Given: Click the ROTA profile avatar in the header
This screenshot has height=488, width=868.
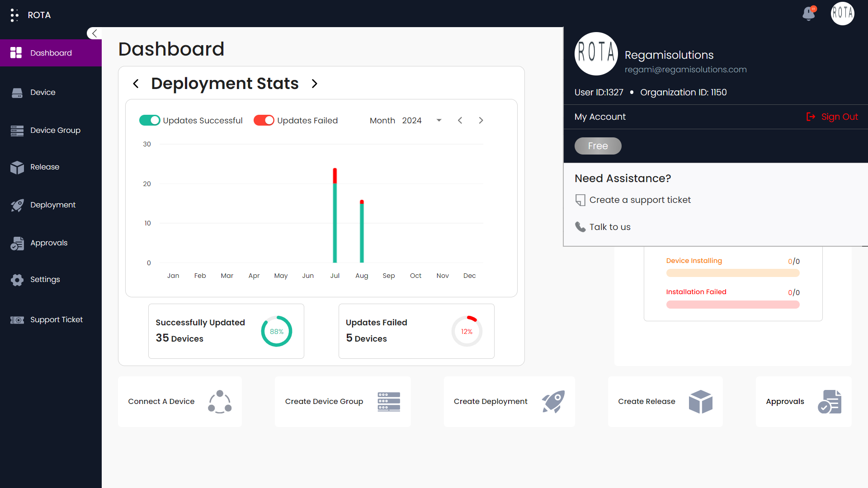Looking at the screenshot, I should point(842,14).
